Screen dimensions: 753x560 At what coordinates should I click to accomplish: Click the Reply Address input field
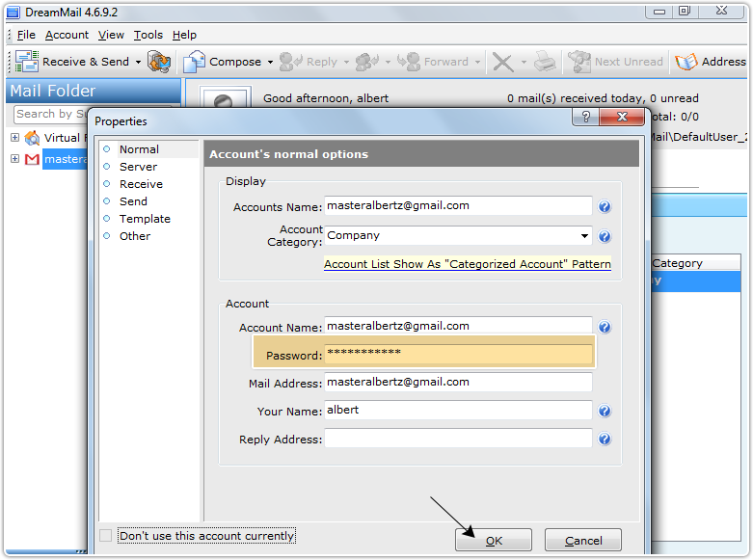(458, 438)
